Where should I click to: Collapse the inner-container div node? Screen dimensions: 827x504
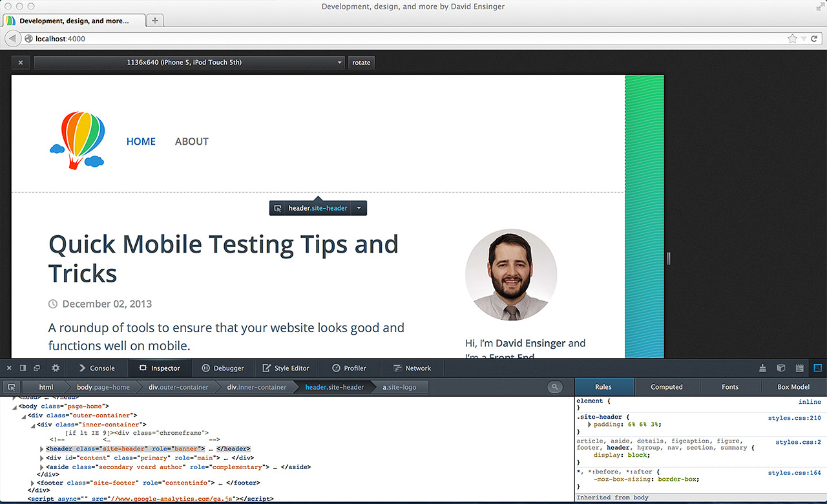pyautogui.click(x=33, y=425)
